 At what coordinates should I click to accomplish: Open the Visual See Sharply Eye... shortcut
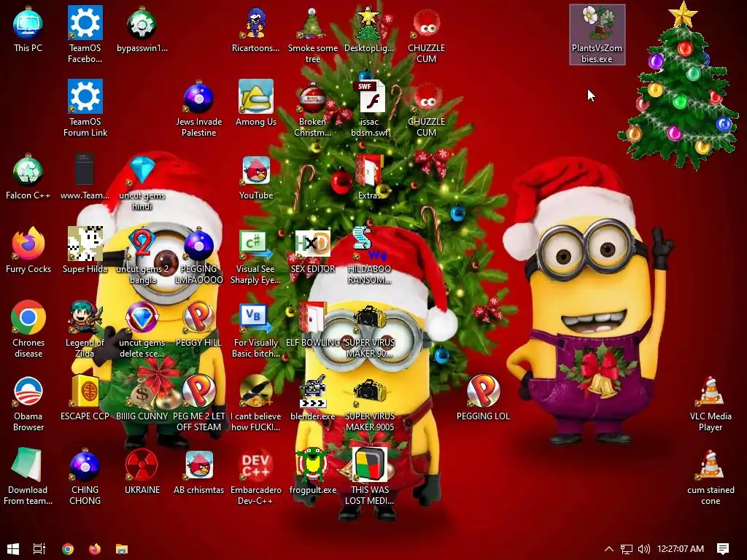pyautogui.click(x=255, y=256)
